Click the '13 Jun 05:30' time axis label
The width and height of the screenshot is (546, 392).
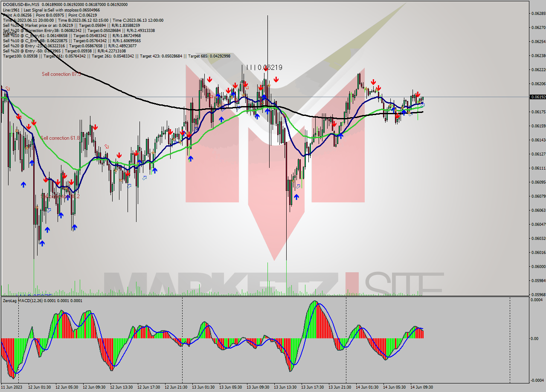coord(231,387)
